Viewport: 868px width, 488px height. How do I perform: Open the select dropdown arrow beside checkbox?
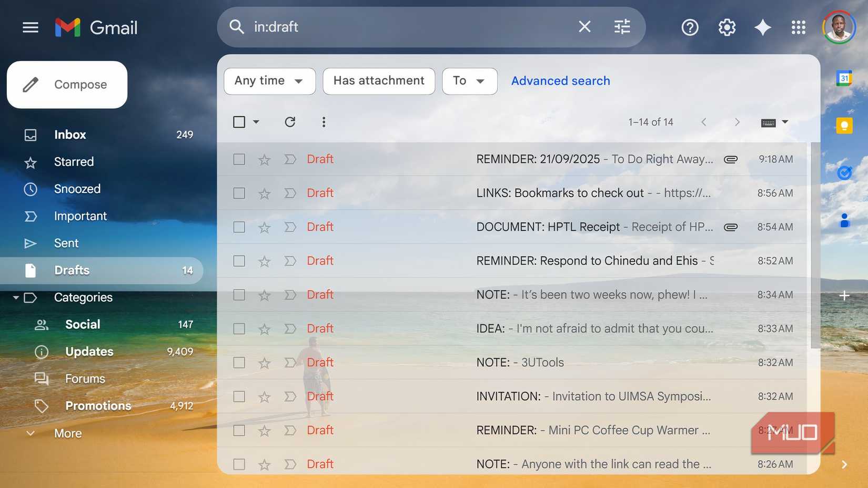pyautogui.click(x=256, y=122)
